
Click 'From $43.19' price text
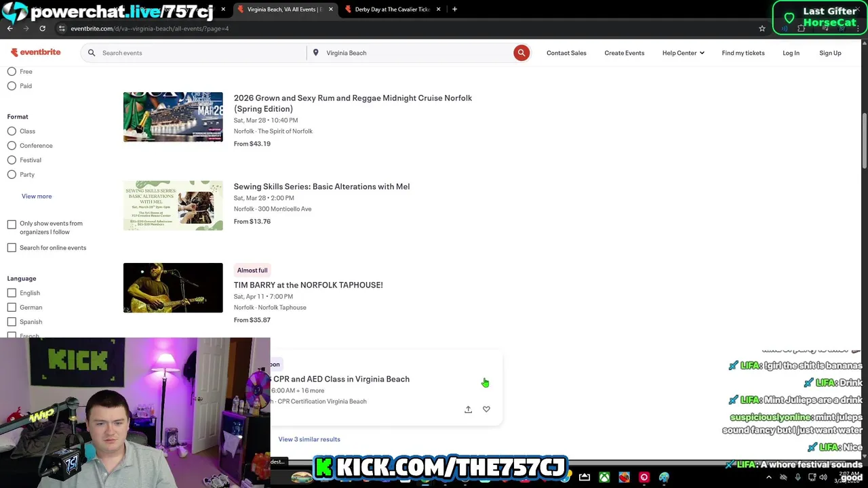click(x=252, y=144)
